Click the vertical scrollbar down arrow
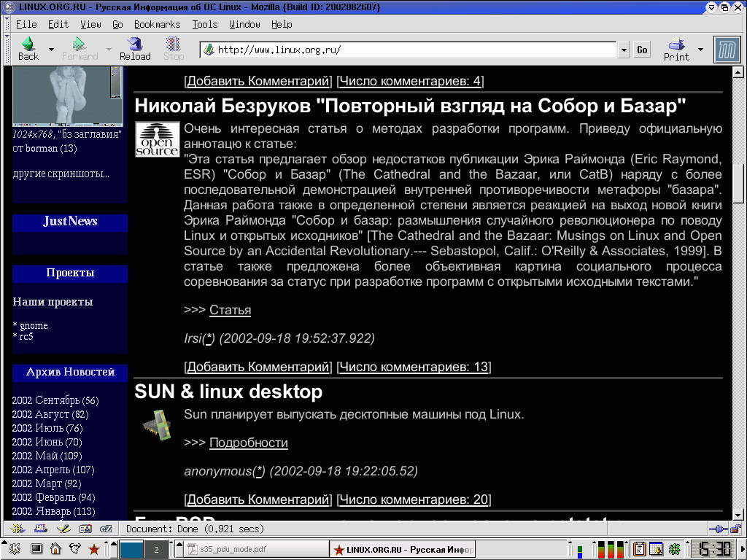 738,515
